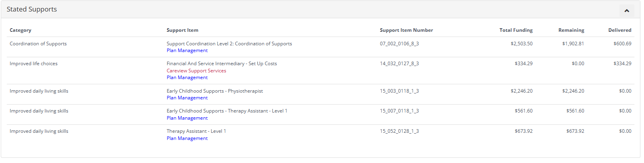This screenshot has width=644, height=163.
Task: Click the Support Item column header
Action: [x=182, y=30]
